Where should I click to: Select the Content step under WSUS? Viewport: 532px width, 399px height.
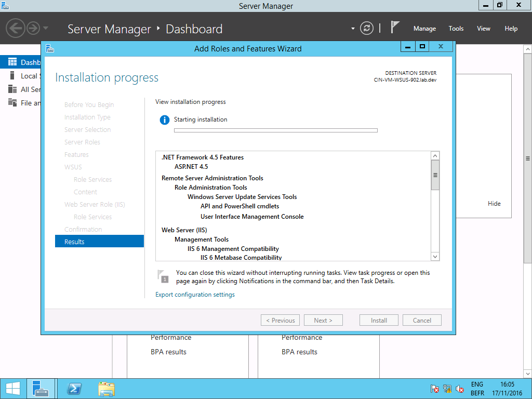(x=86, y=192)
